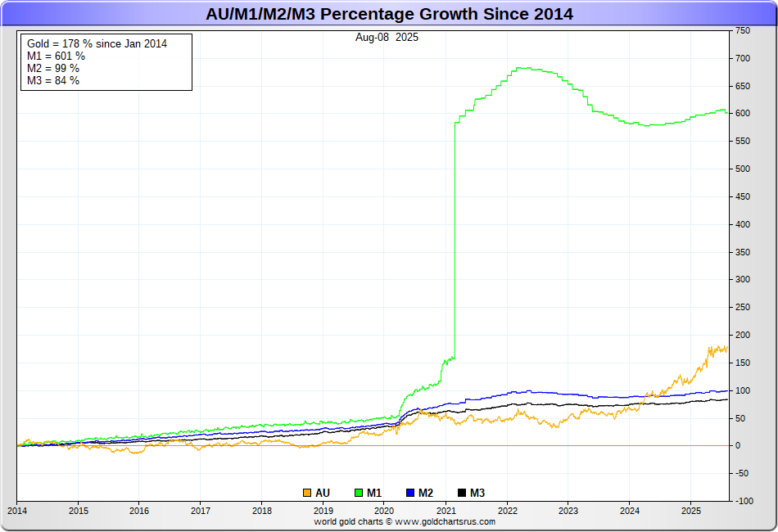Click the 750 y-axis value
The image size is (778, 532).
coord(743,31)
